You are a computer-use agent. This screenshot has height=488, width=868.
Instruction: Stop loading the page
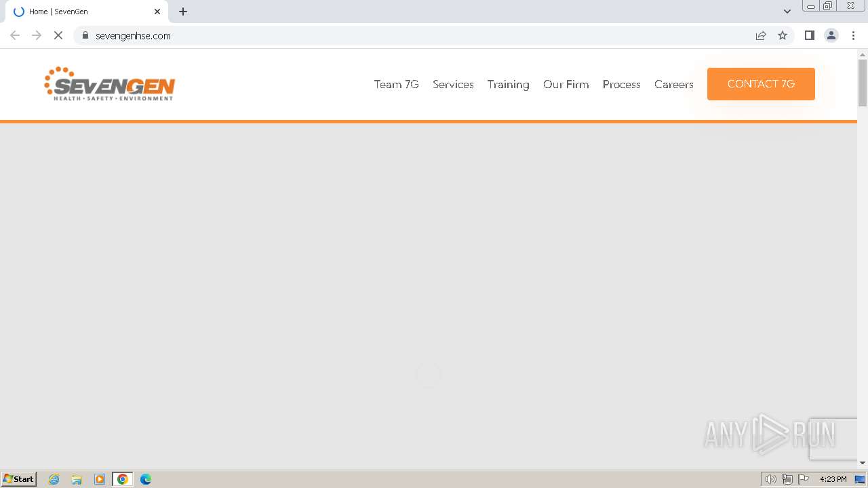(x=58, y=35)
